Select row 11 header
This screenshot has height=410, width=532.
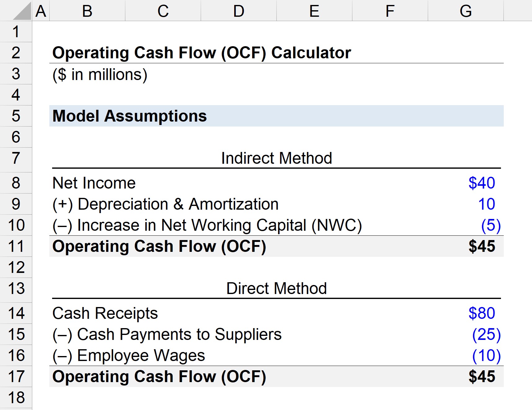coord(16,246)
